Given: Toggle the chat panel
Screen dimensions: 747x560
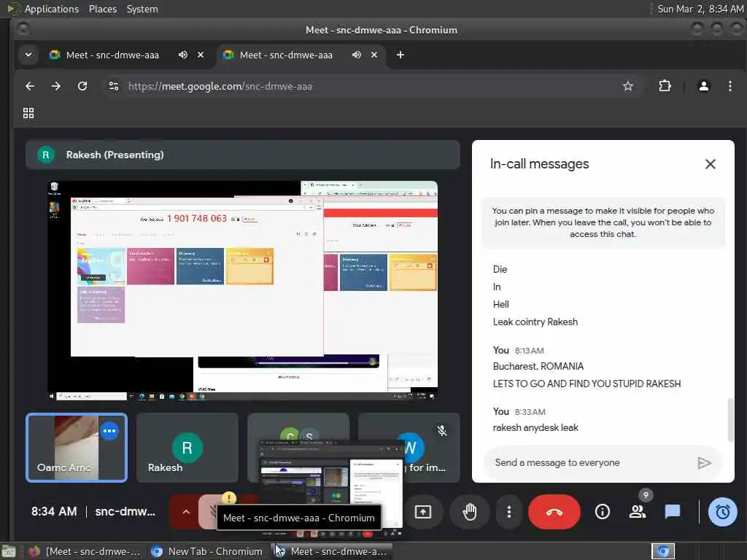Looking at the screenshot, I should point(672,512).
